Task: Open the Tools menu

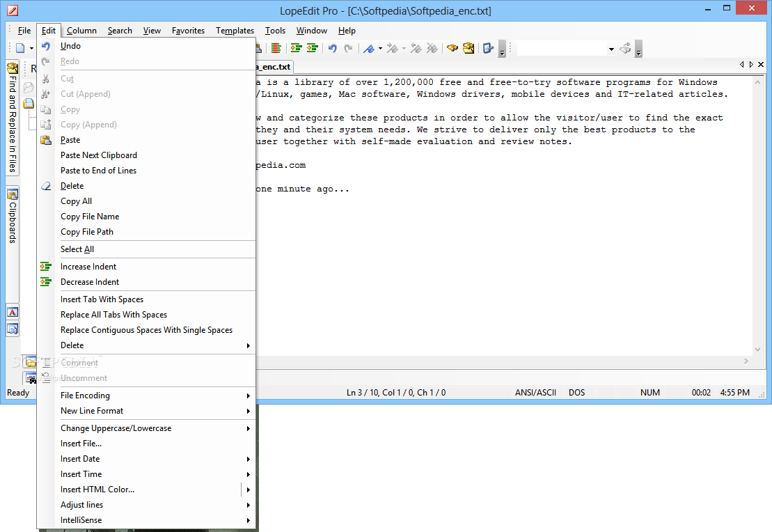Action: tap(275, 31)
